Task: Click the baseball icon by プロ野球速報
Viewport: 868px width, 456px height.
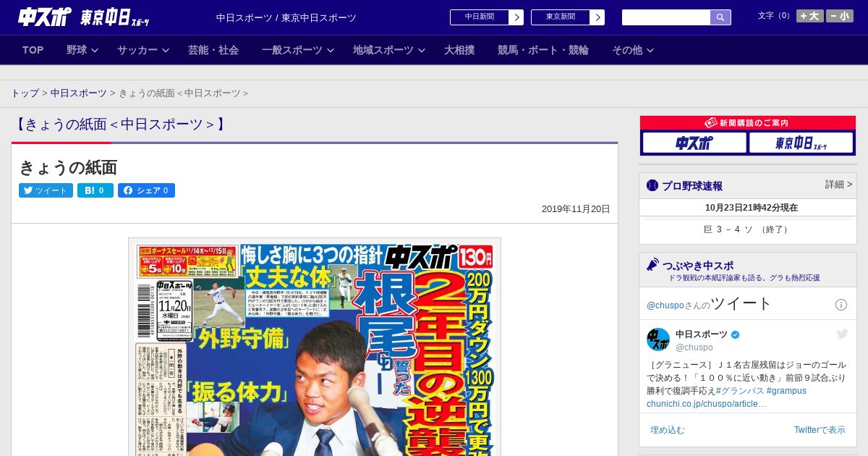Action: [x=652, y=185]
